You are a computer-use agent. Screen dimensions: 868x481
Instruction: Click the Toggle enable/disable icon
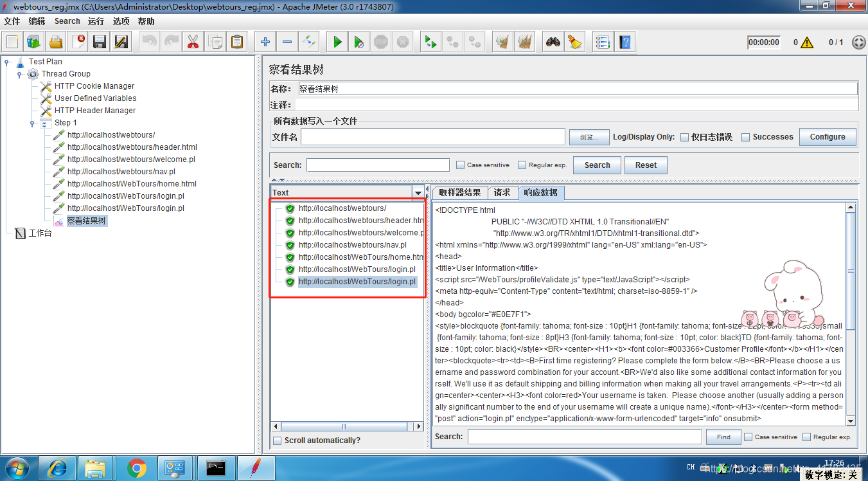pos(309,42)
